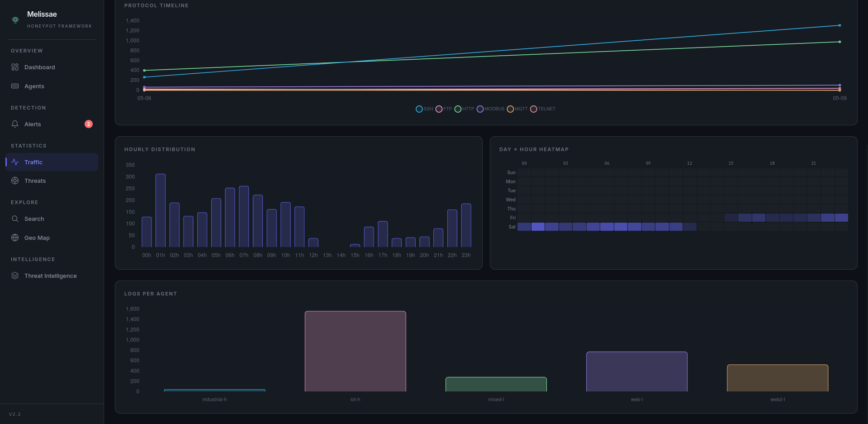868x424 pixels.
Task: Click the 'Melissae' title text
Action: tap(42, 14)
